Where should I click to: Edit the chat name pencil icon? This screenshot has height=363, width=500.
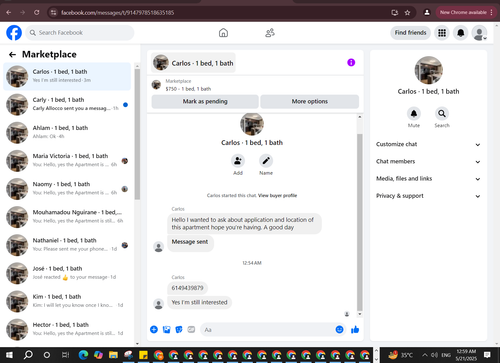[x=266, y=161]
